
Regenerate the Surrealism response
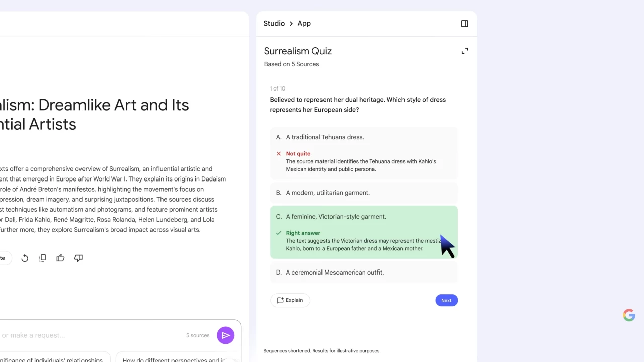click(x=24, y=258)
